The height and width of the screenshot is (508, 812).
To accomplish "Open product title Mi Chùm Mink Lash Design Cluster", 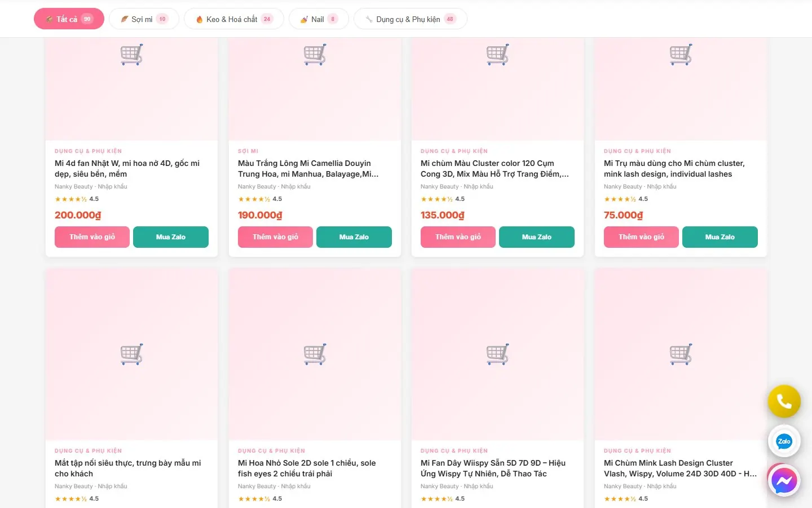I will coord(681,468).
